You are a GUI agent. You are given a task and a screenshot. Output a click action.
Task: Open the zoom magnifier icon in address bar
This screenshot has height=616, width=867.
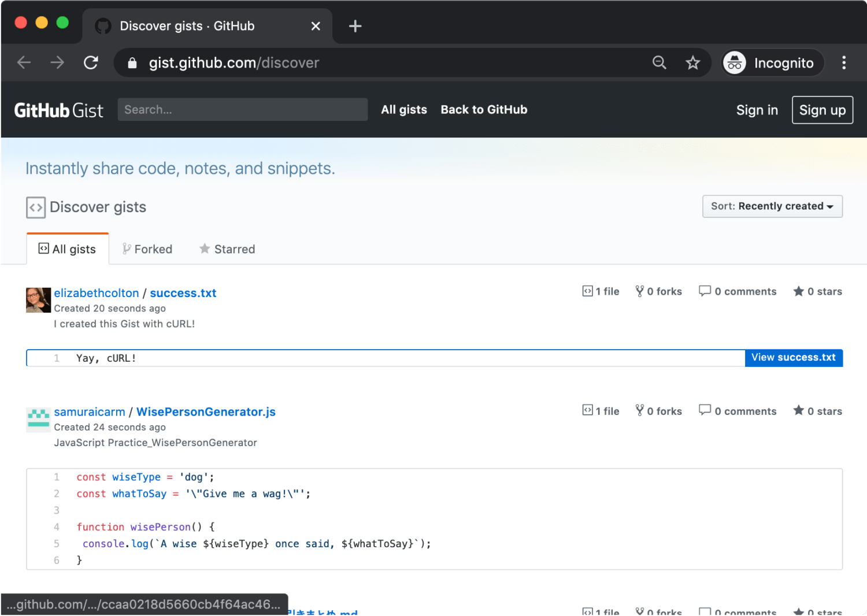coord(659,62)
